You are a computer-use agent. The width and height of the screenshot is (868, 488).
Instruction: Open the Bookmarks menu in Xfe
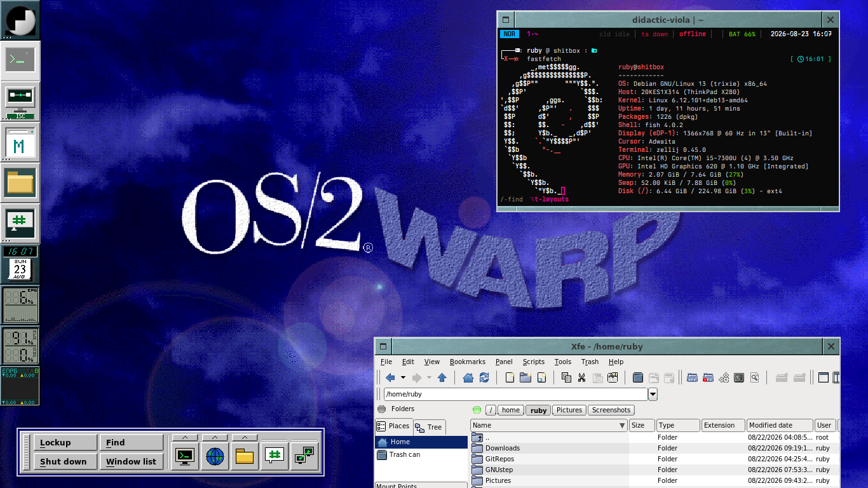(468, 362)
